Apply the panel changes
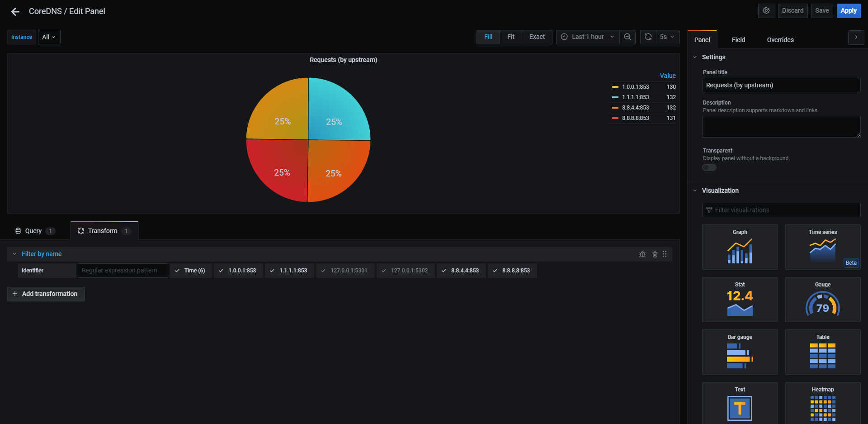 click(x=849, y=10)
